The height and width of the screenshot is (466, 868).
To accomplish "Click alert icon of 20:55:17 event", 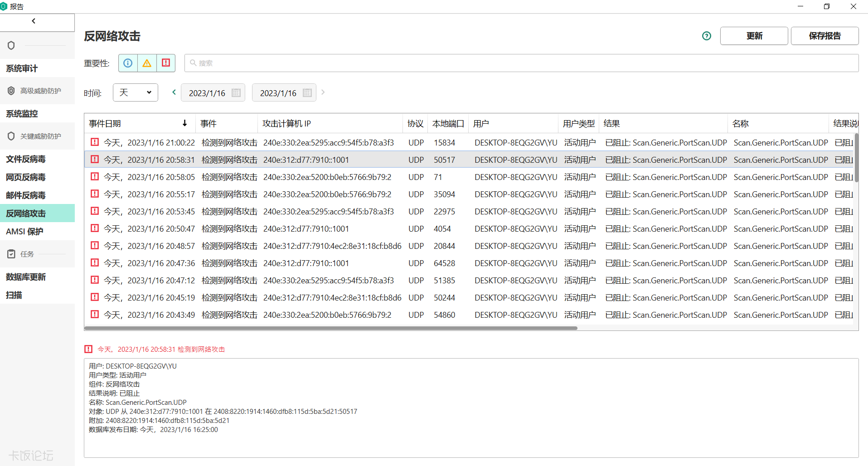I will tap(95, 194).
